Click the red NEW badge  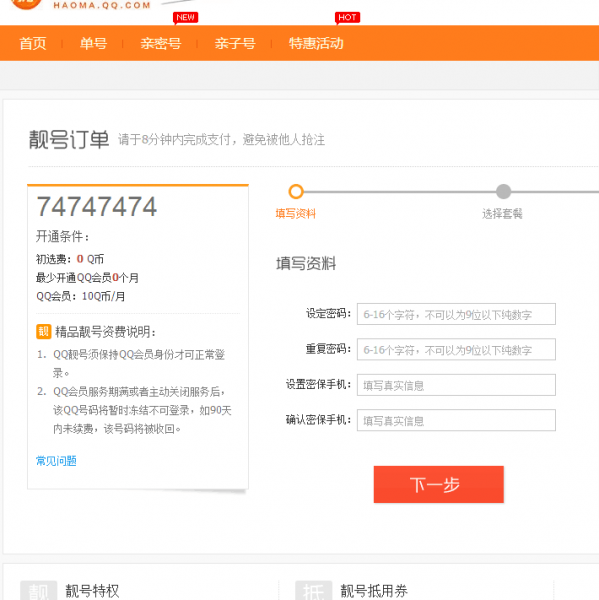point(185,18)
